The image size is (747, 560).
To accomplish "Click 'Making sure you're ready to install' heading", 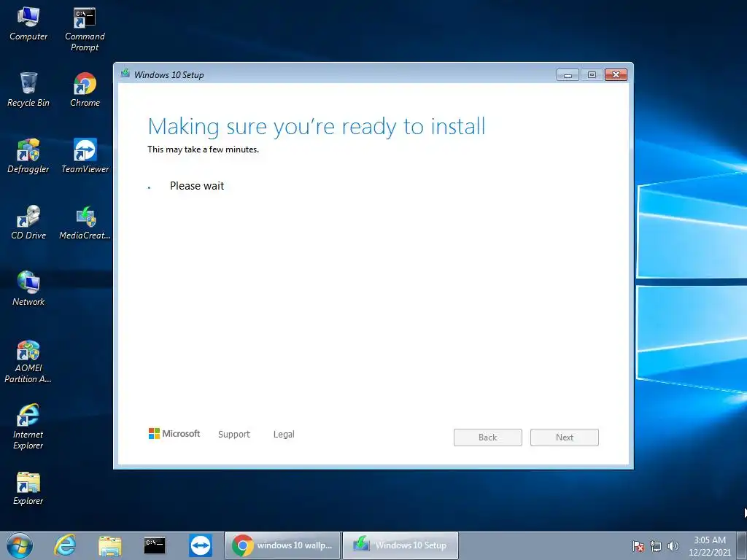I will tap(317, 127).
